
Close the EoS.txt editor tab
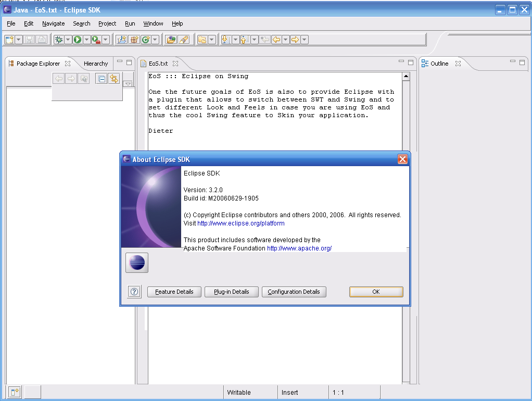click(175, 64)
